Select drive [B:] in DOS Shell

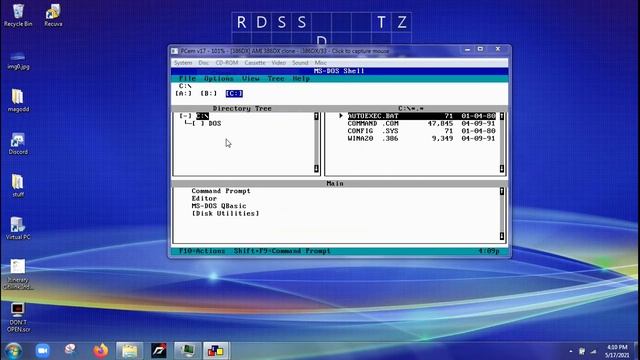[x=209, y=93]
